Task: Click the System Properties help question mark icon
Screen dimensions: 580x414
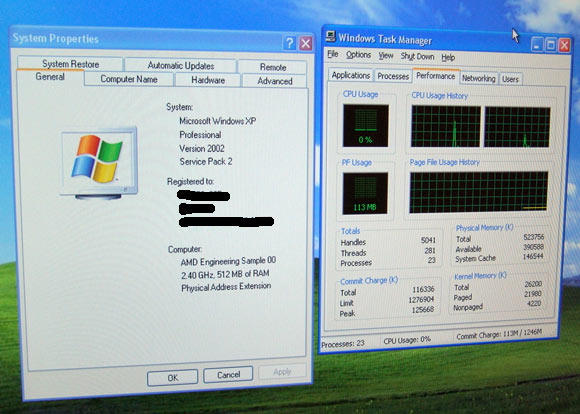Action: click(x=289, y=43)
